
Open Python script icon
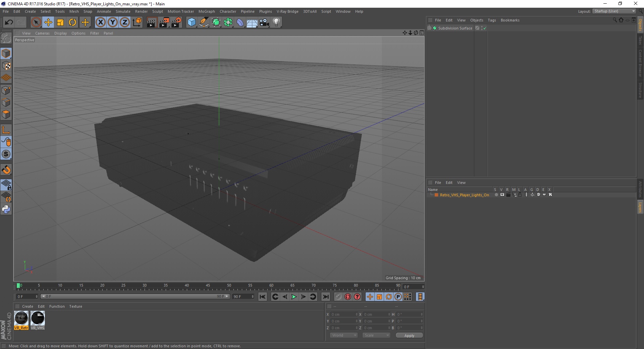[x=6, y=209]
